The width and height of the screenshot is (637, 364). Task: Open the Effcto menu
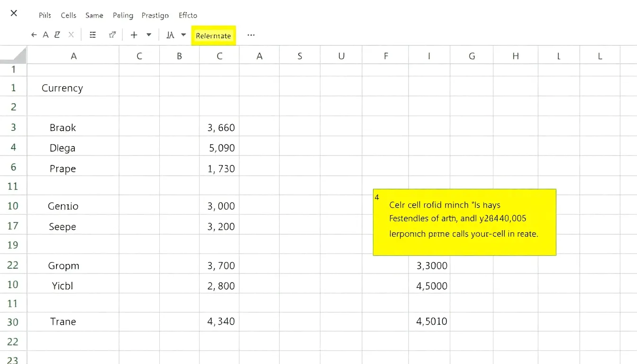188,15
